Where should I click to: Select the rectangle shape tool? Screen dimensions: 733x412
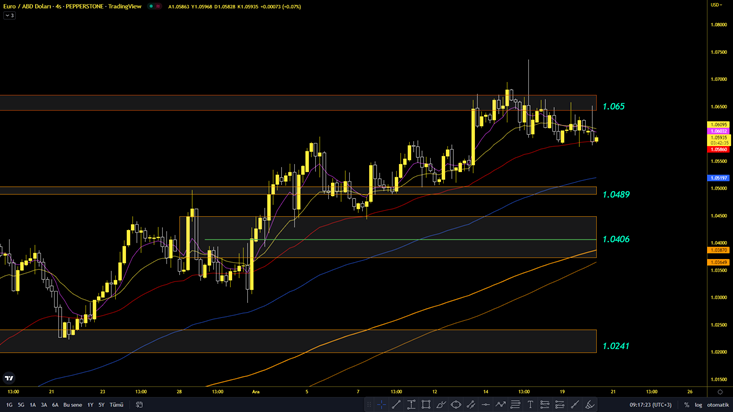pos(426,405)
